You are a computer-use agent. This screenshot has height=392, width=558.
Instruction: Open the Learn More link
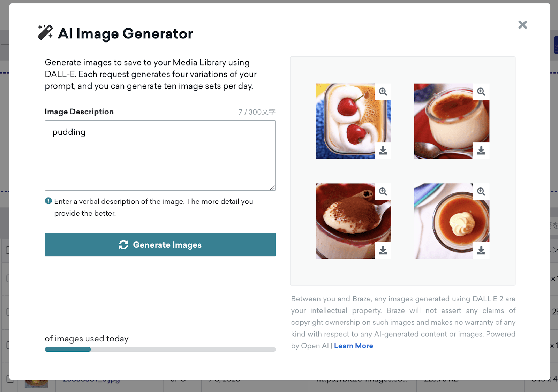pos(353,346)
